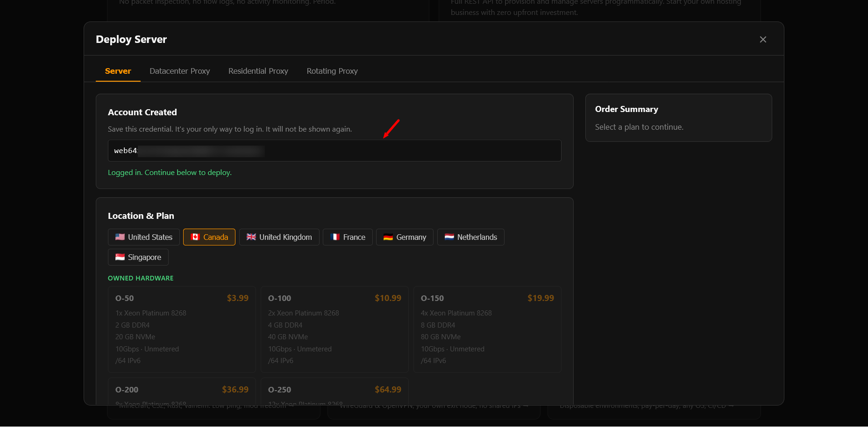Click '4 GB DDR4' in O-100 card
Image resolution: width=868 pixels, height=427 pixels.
[x=285, y=325]
